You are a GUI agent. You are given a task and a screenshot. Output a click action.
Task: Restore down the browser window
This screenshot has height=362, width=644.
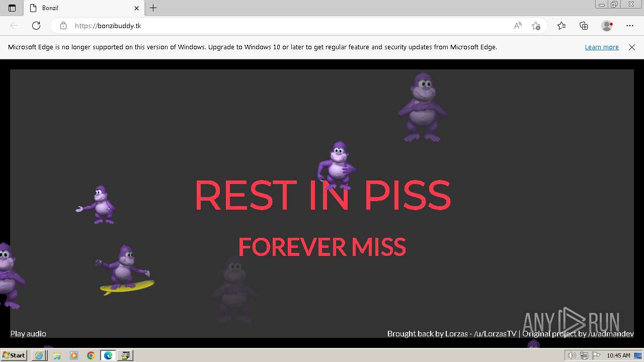point(614,4)
